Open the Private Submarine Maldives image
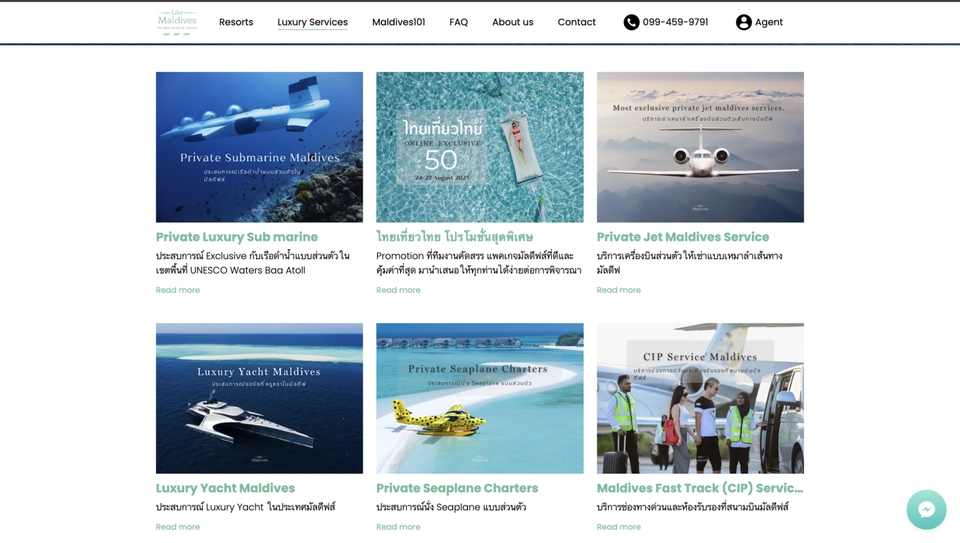The image size is (960, 543). pyautogui.click(x=259, y=147)
